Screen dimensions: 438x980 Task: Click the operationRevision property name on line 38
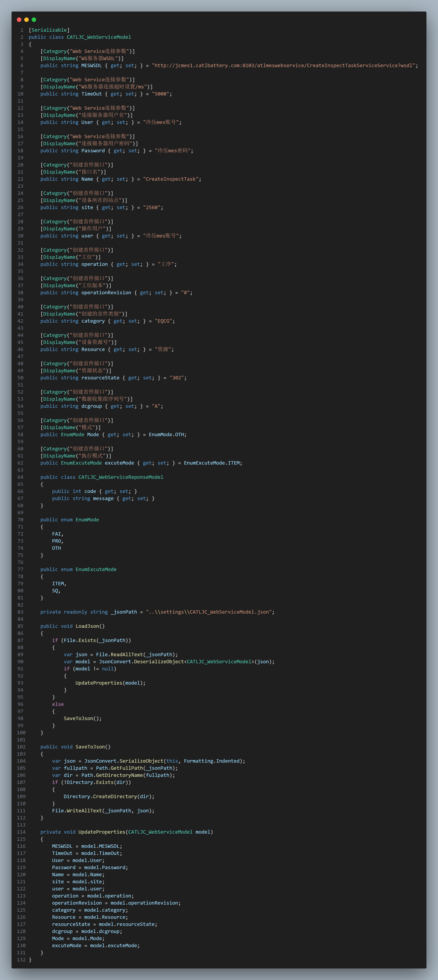(106, 293)
